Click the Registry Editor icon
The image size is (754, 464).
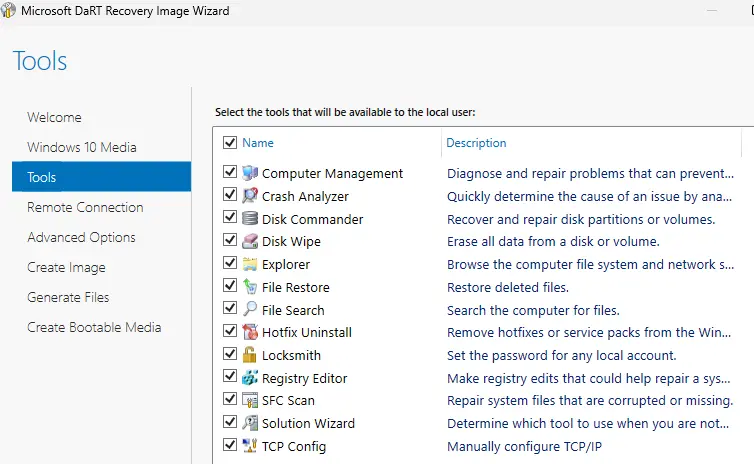250,377
